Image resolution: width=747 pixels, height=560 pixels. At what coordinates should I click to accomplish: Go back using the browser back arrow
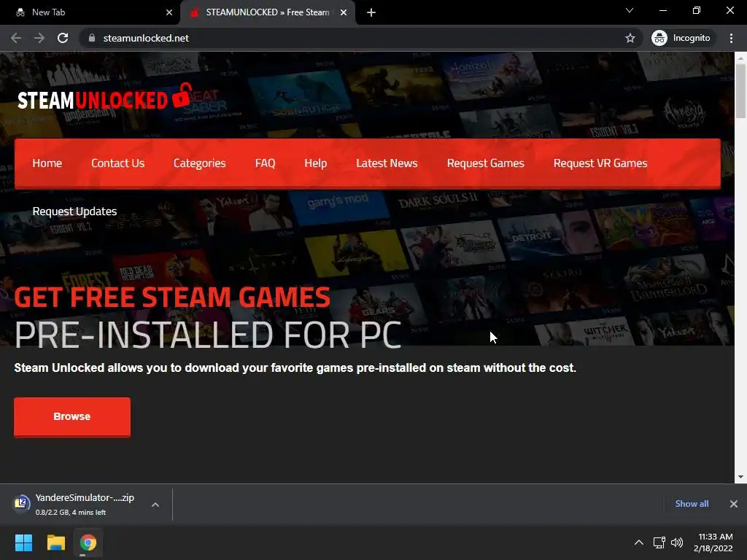tap(16, 38)
